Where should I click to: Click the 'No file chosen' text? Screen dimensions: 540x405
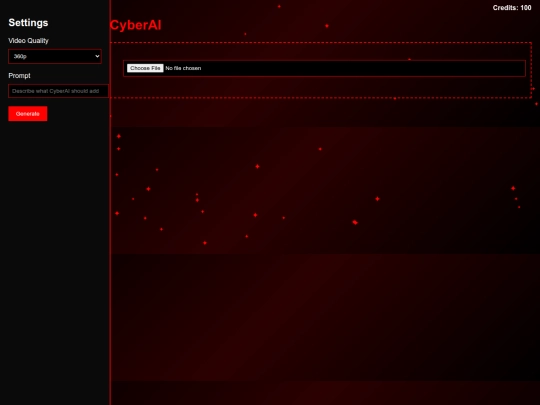click(x=183, y=68)
